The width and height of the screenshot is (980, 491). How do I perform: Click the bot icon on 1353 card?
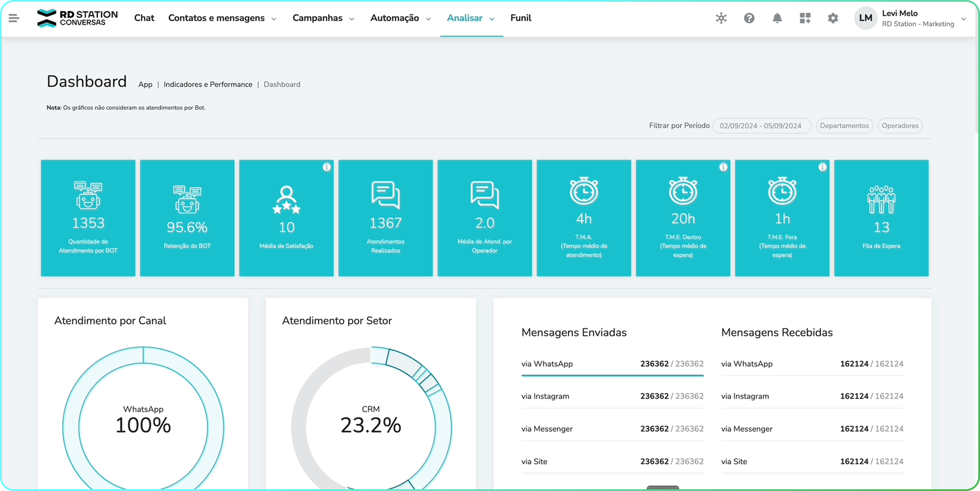tap(88, 195)
